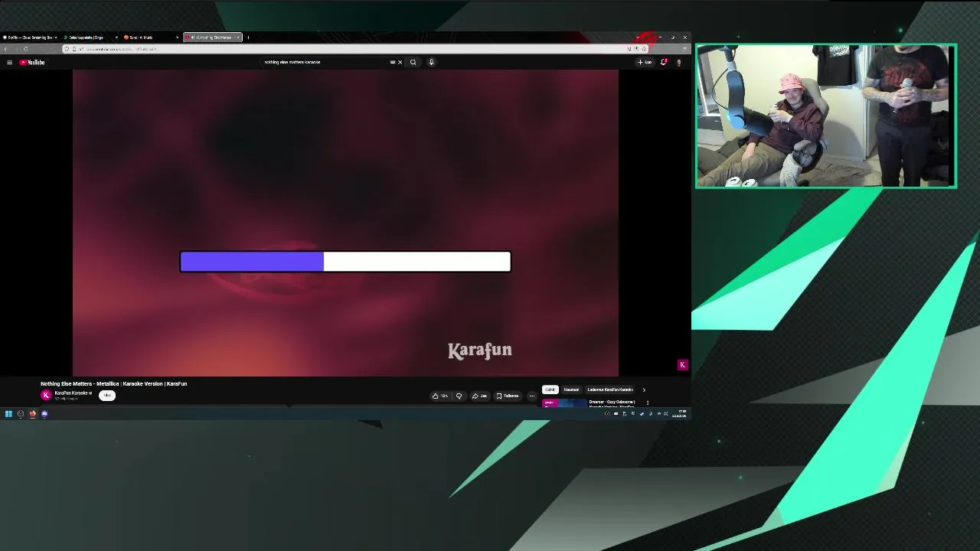Screen dimensions: 980x551
Task: Open the account avatar menu
Action: coord(678,62)
